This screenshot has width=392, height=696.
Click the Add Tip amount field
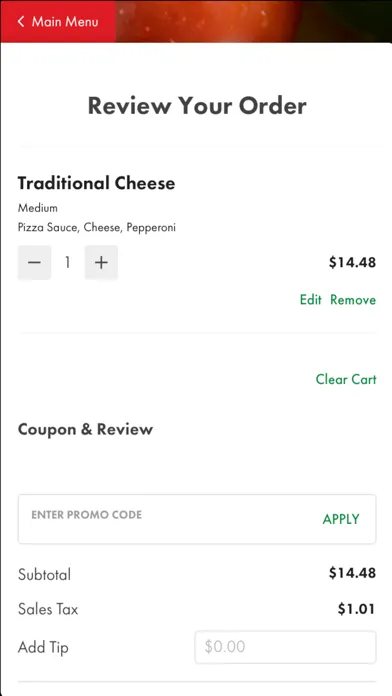(x=285, y=647)
